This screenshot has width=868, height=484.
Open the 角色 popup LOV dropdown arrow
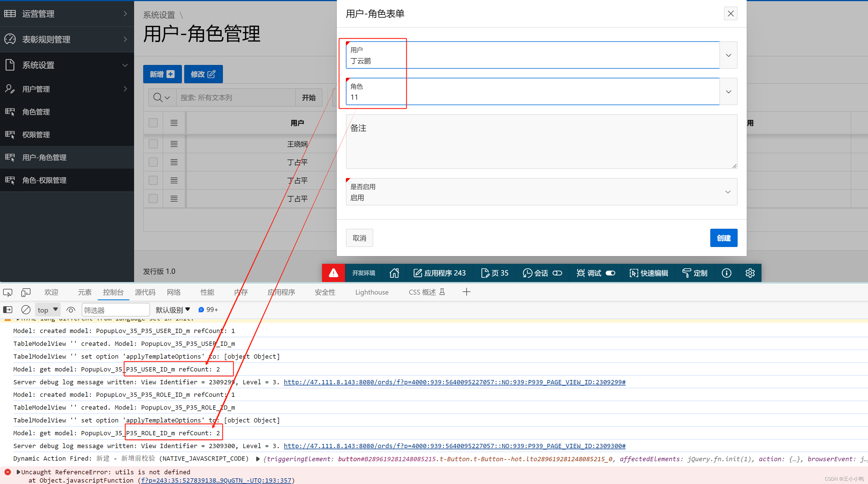[729, 91]
